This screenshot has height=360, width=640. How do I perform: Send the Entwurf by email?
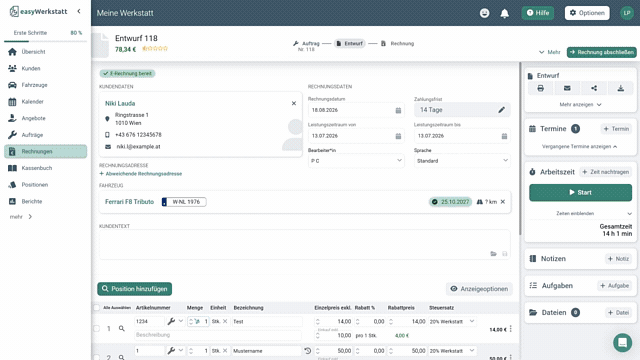[567, 88]
